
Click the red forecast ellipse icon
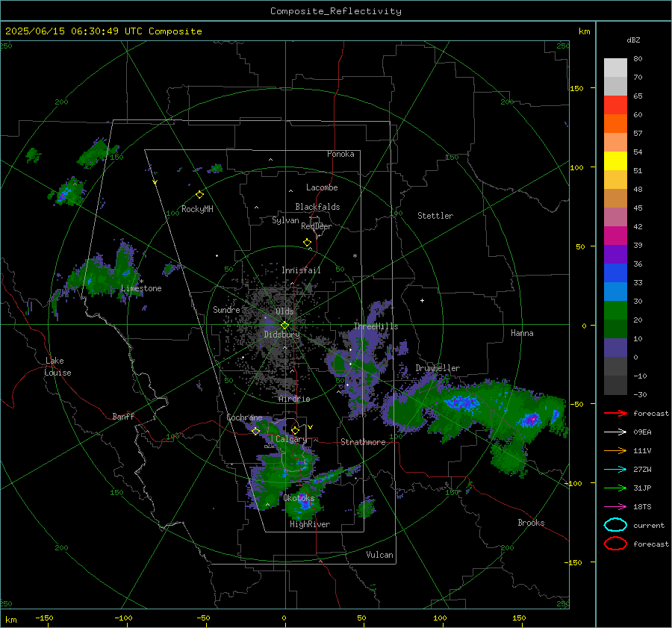[615, 544]
